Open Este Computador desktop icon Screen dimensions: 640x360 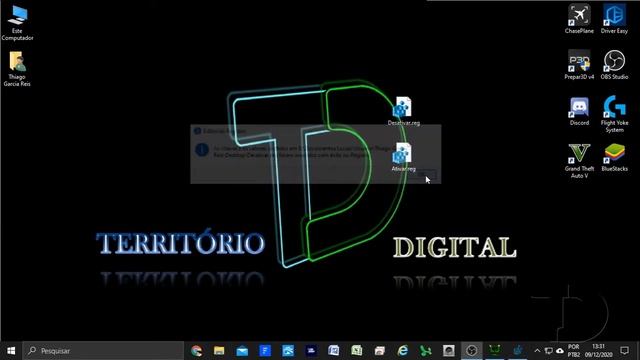click(x=17, y=23)
